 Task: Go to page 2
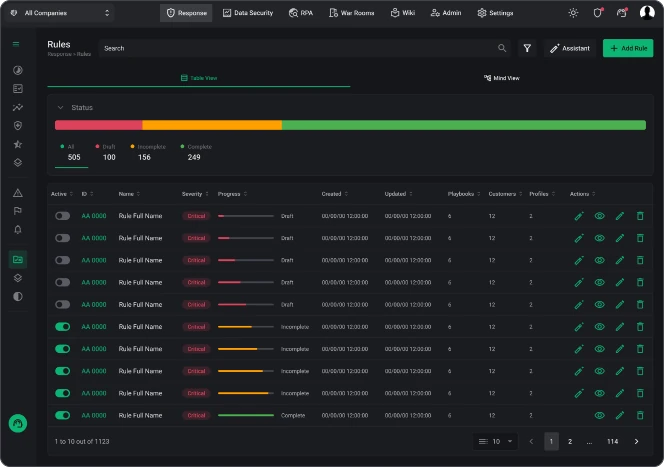[x=570, y=442]
